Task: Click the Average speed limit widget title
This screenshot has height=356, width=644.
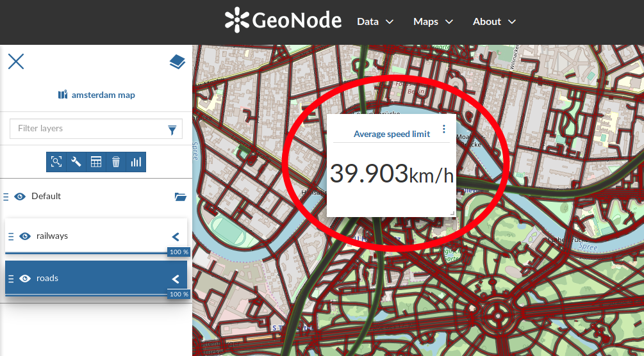Action: tap(392, 134)
